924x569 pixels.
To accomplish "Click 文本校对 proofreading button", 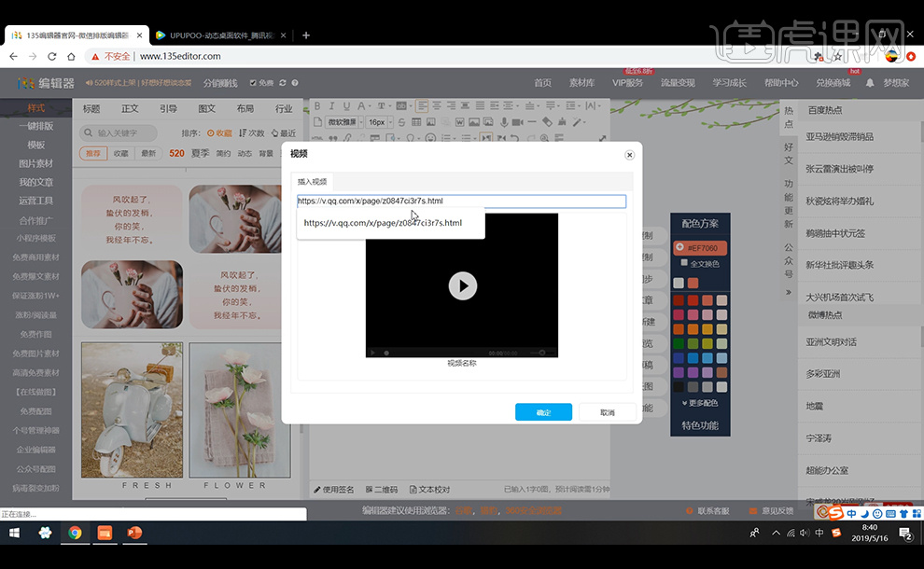I will [429, 490].
